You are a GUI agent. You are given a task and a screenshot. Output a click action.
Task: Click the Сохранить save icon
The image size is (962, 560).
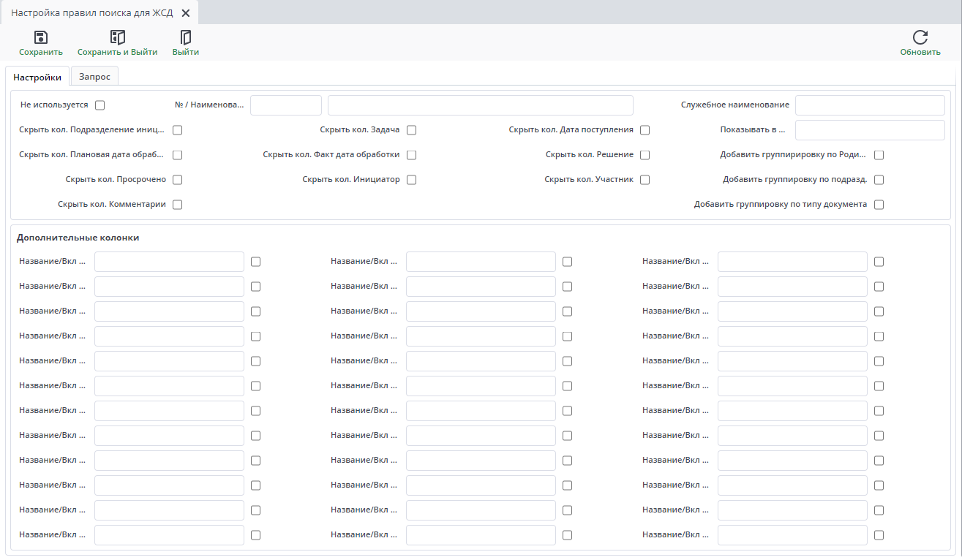coord(41,38)
